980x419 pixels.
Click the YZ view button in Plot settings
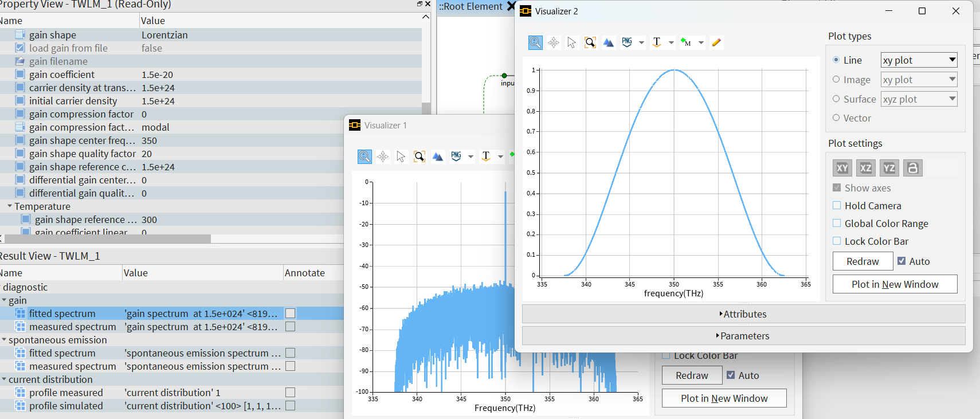pyautogui.click(x=889, y=168)
